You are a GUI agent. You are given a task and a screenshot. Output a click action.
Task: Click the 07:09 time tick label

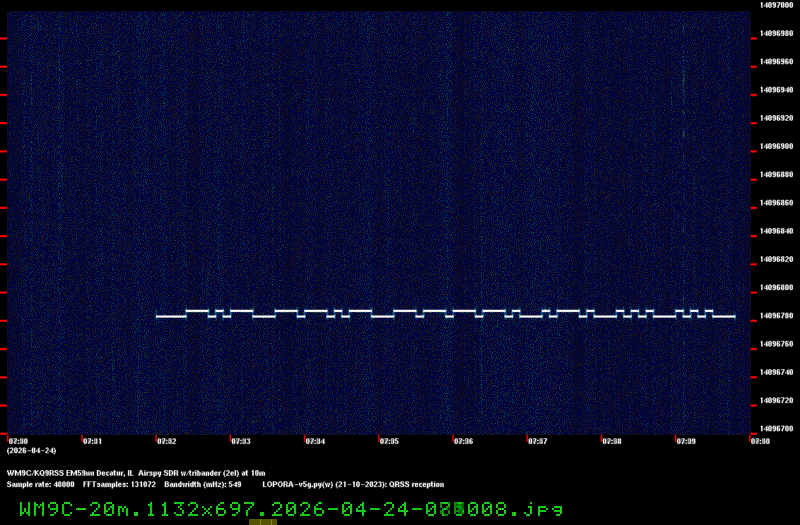pos(686,440)
